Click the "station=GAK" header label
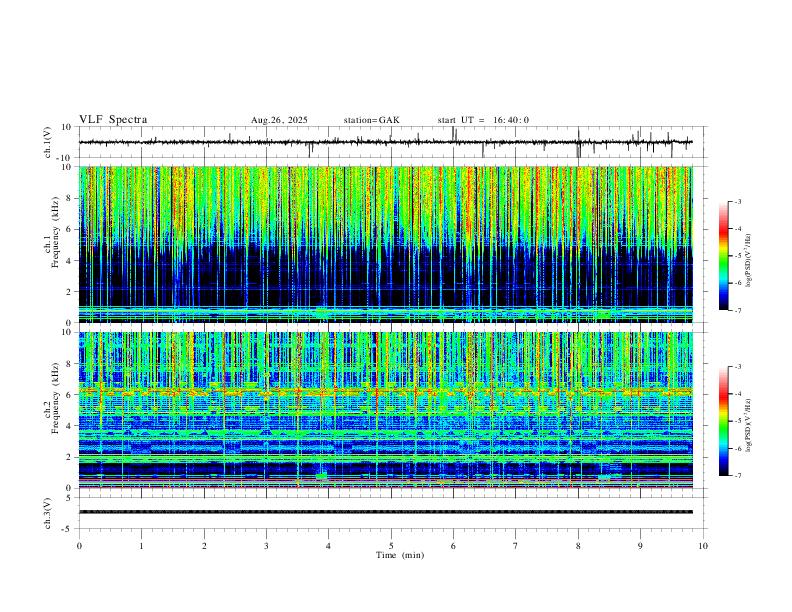 coord(371,120)
